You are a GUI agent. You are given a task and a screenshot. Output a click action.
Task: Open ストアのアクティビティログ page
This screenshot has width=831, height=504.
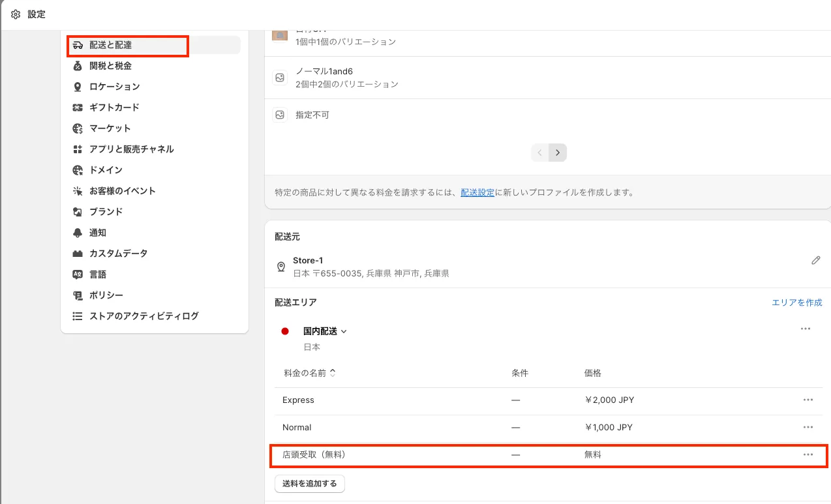click(x=144, y=316)
